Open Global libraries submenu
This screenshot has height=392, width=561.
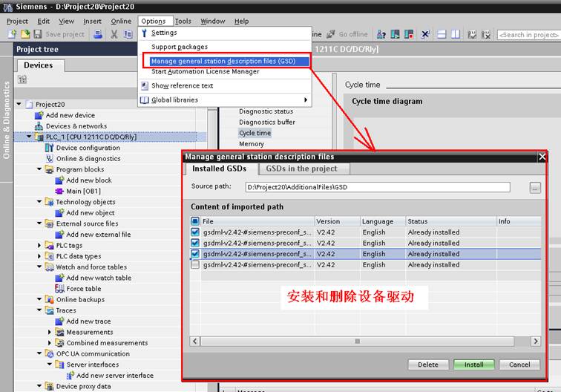point(225,100)
